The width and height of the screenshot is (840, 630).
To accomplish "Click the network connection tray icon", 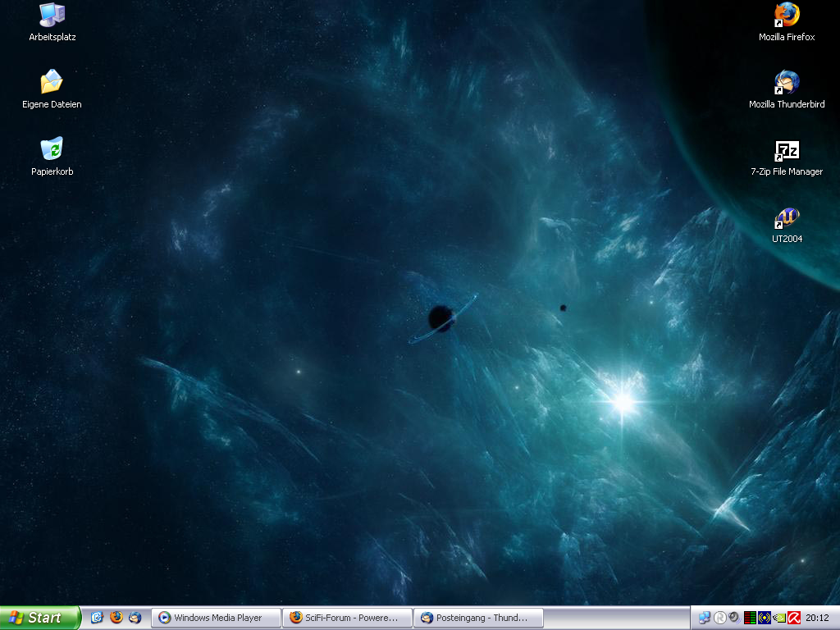I will [x=704, y=618].
